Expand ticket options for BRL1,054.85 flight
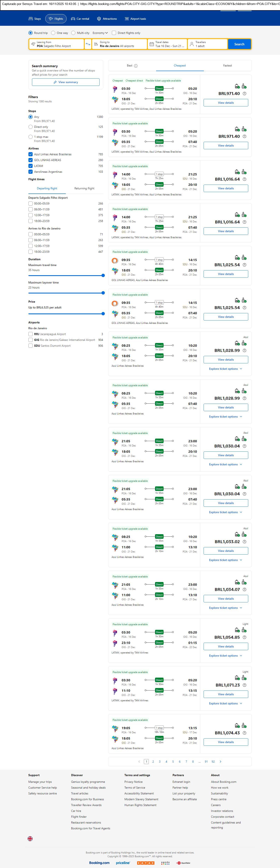The image size is (280, 868). point(225,655)
